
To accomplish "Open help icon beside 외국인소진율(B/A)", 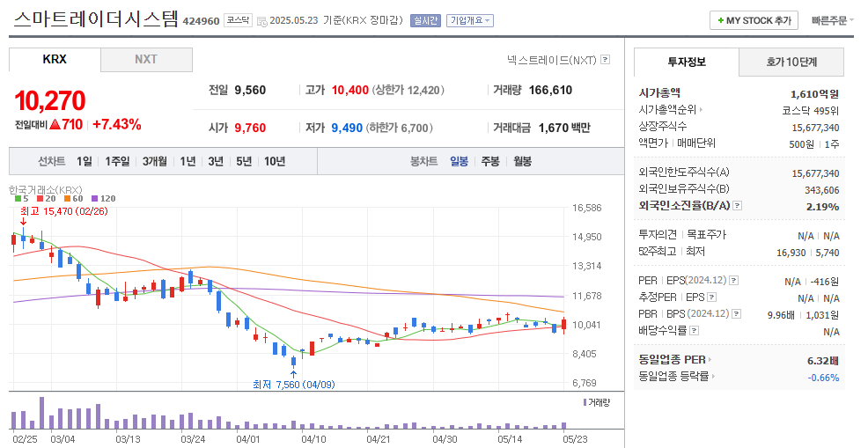I will (x=738, y=206).
